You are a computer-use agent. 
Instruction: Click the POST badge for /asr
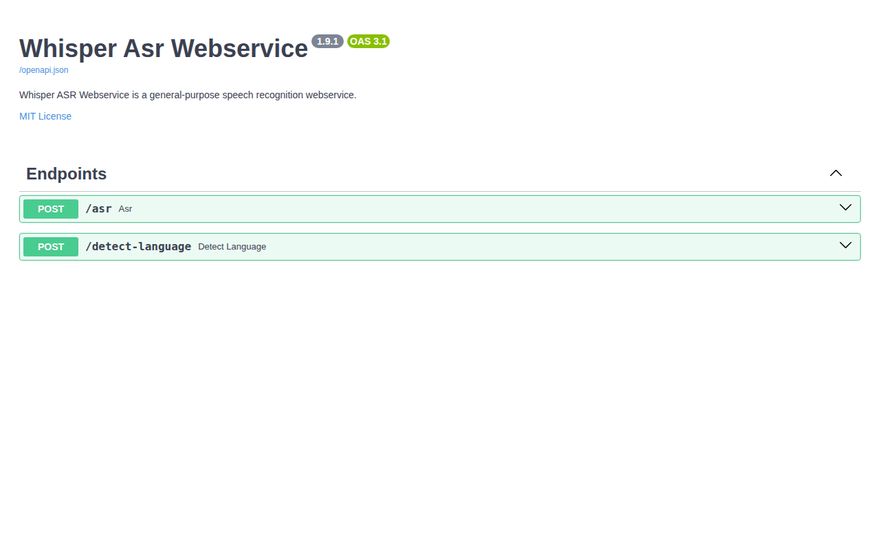tap(51, 209)
